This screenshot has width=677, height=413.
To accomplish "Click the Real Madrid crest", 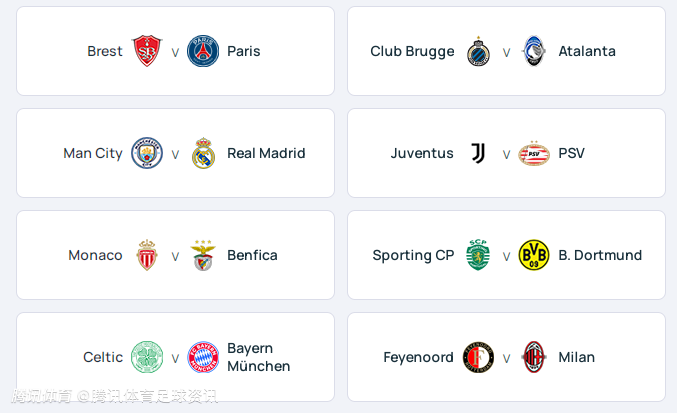I will coord(203,153).
